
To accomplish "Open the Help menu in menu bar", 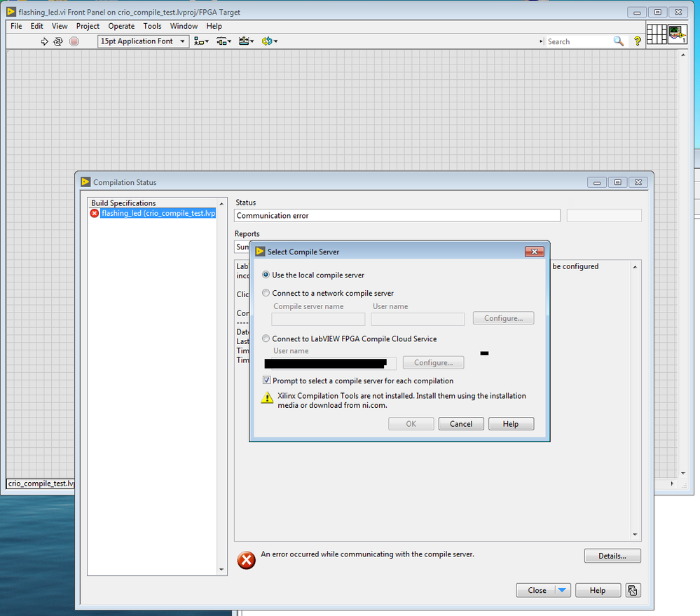I will (214, 27).
